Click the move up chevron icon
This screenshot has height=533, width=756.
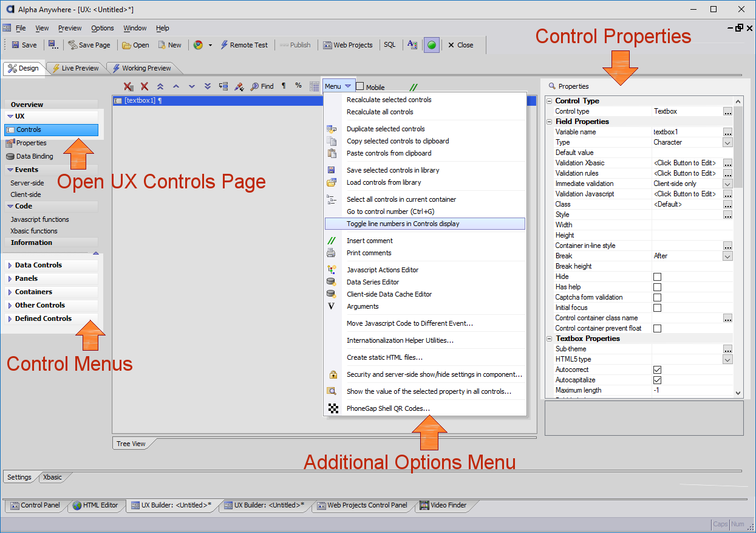pos(176,86)
